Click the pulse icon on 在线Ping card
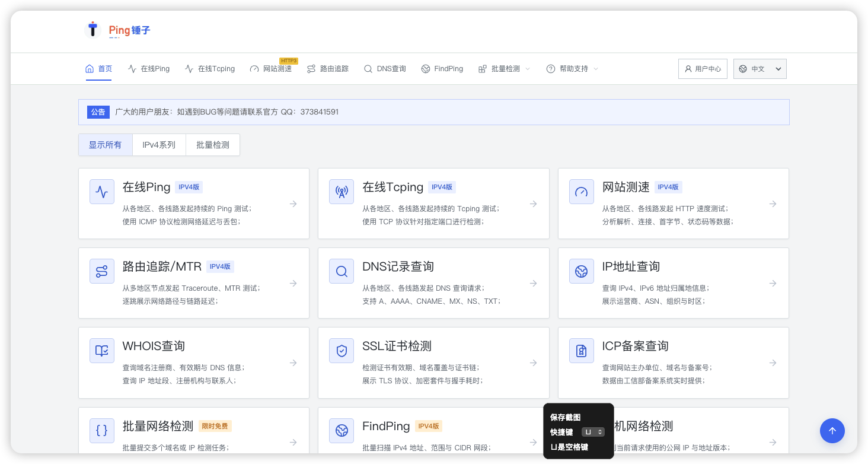This screenshot has width=868, height=464. 102,192
